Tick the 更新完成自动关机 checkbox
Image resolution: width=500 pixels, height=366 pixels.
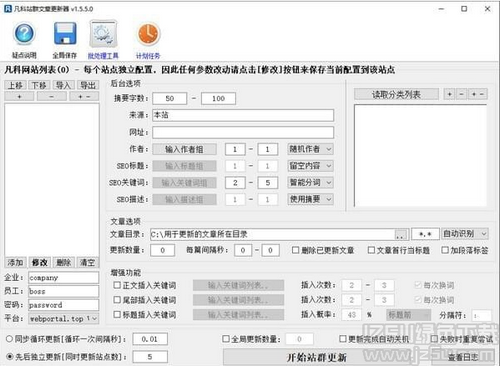343,339
